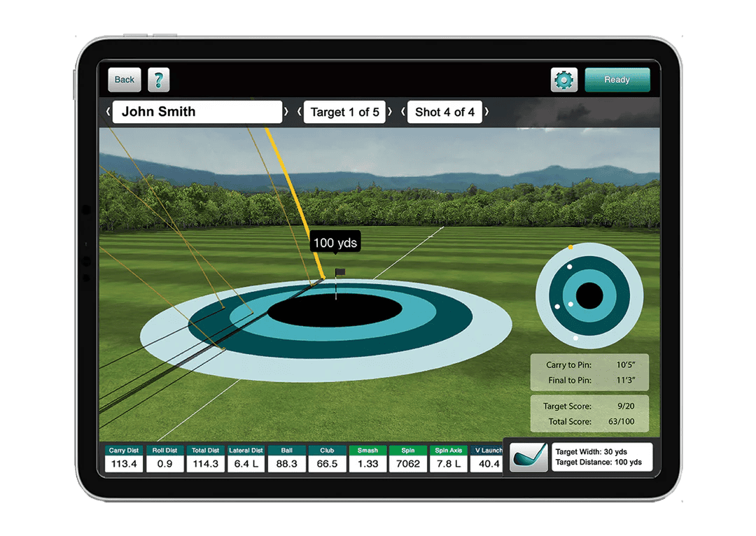The height and width of the screenshot is (536, 756).
Task: Select the V Launch 40.4 tile
Action: click(x=487, y=458)
